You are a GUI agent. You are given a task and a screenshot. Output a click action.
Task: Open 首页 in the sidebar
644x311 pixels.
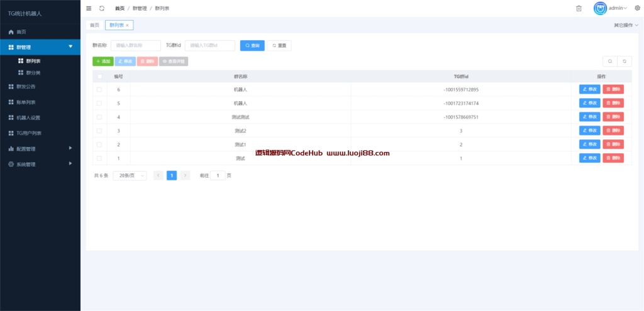[x=40, y=31]
